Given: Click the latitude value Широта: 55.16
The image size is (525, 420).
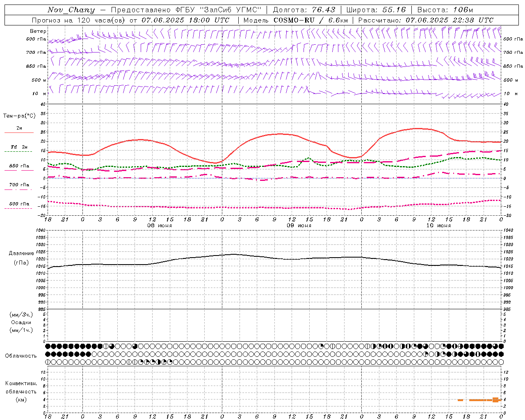Looking at the screenshot, I should coord(376,10).
